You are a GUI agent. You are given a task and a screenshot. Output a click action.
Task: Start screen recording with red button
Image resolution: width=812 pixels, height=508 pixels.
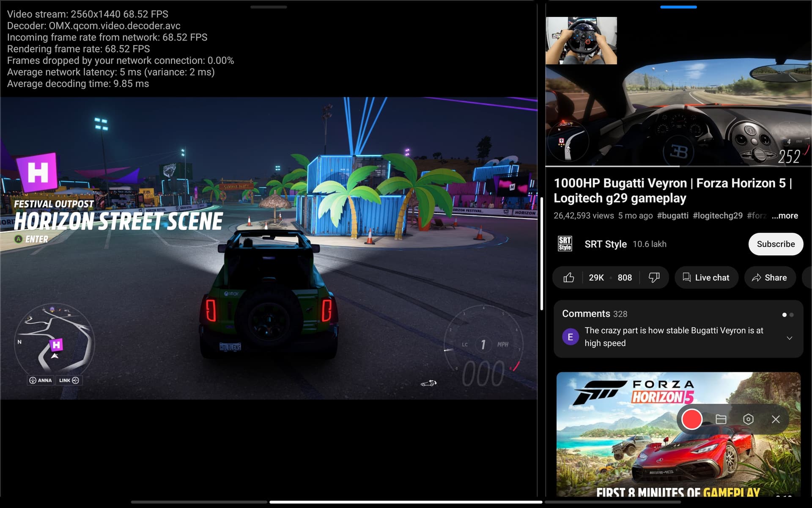point(692,419)
